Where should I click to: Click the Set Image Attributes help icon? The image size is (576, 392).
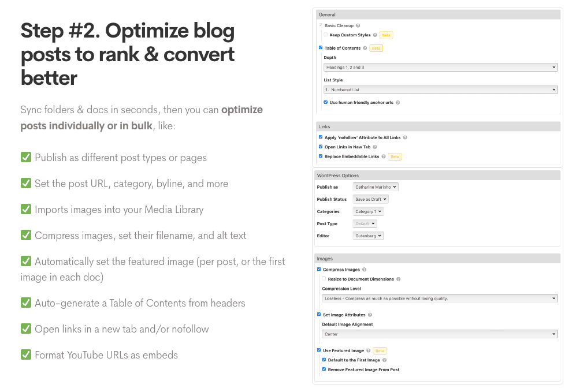click(x=370, y=315)
